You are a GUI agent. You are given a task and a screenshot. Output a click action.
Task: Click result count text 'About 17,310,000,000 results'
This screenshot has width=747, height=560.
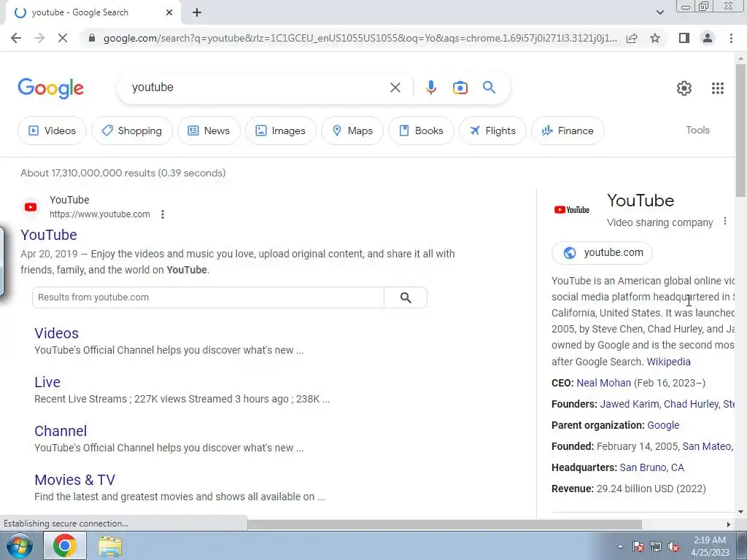pos(88,174)
